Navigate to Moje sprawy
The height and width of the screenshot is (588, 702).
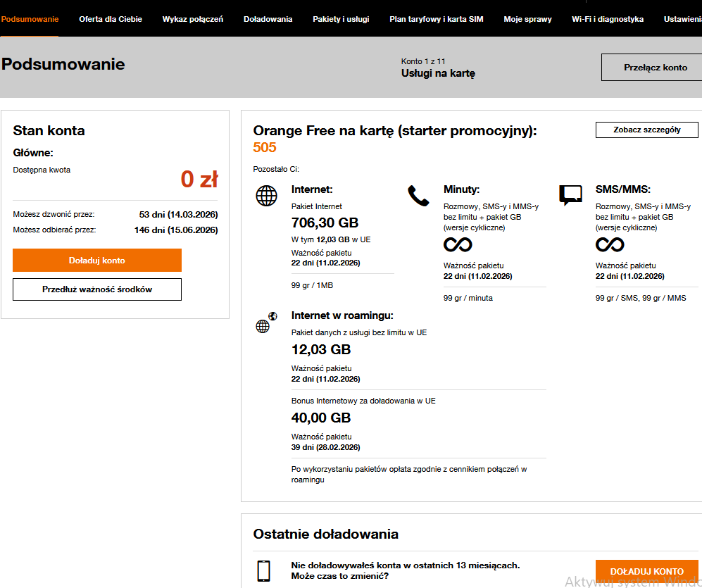(527, 19)
